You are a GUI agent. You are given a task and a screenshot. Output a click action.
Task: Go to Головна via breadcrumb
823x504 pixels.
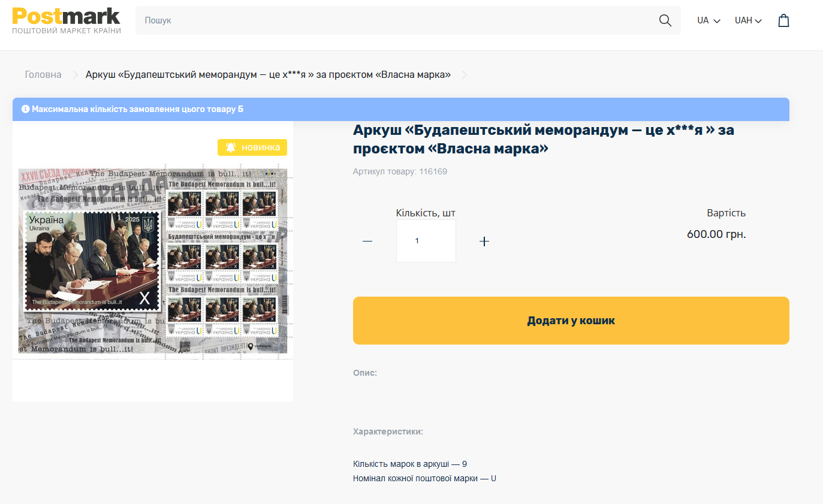coord(43,75)
